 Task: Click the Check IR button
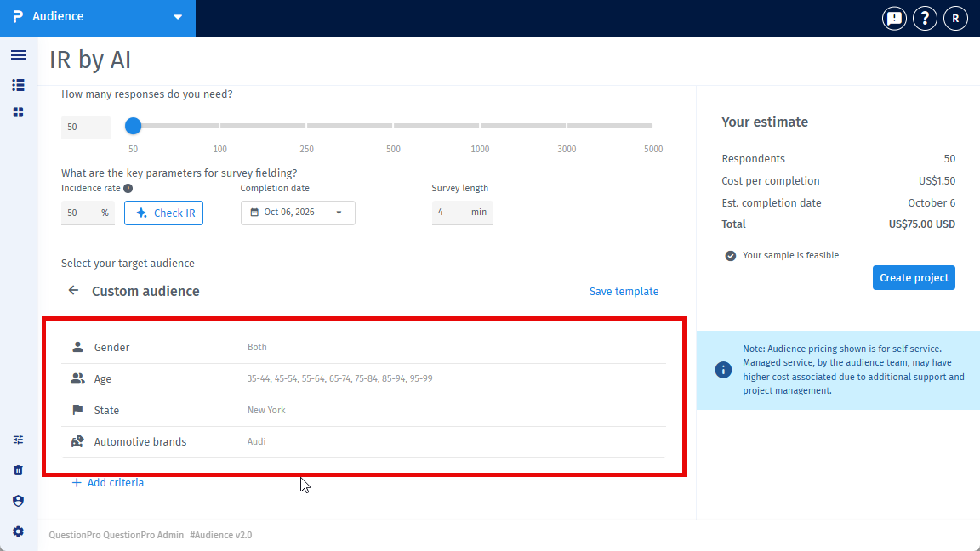pyautogui.click(x=163, y=213)
